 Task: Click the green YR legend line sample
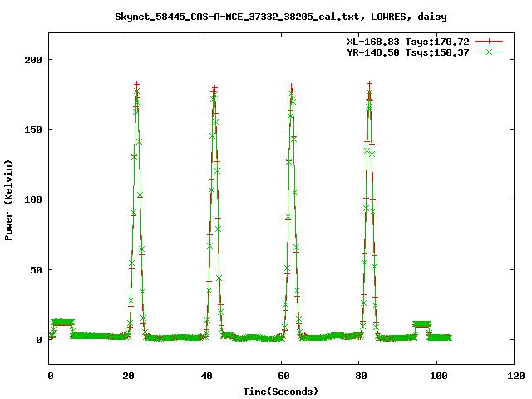click(489, 52)
